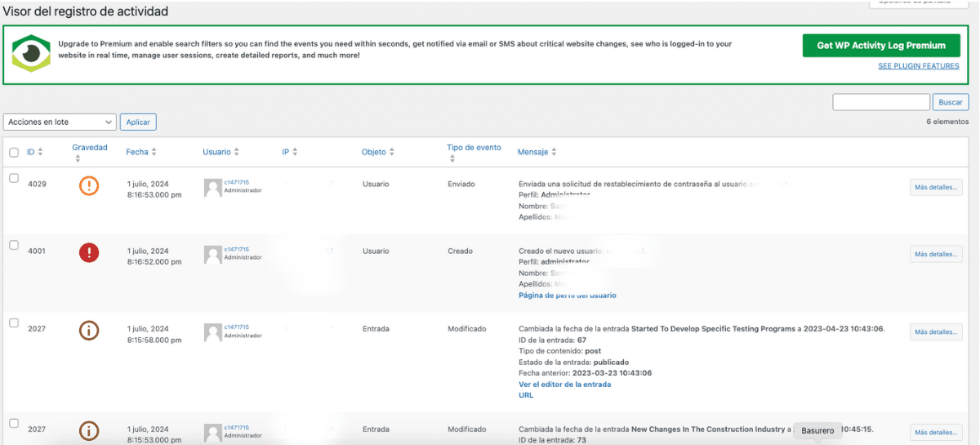Open the SEE PLUGIN FEATURES link
The image size is (980, 445).
(918, 66)
